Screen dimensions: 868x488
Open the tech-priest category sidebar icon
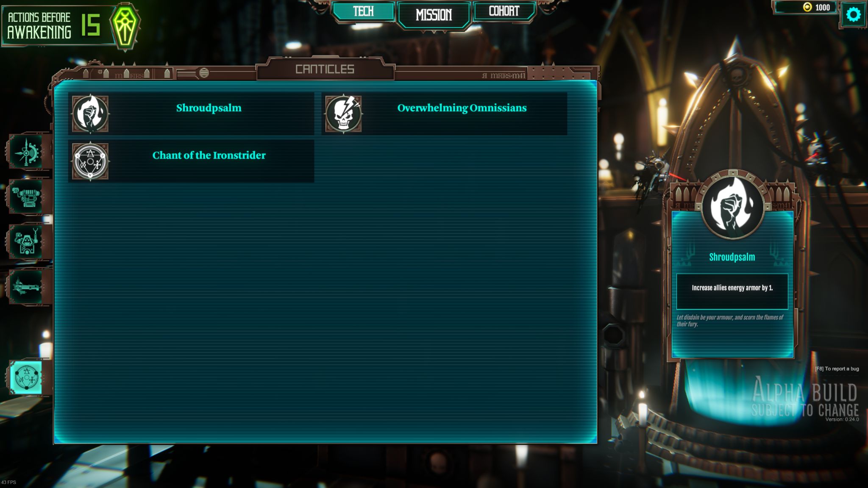[28, 241]
